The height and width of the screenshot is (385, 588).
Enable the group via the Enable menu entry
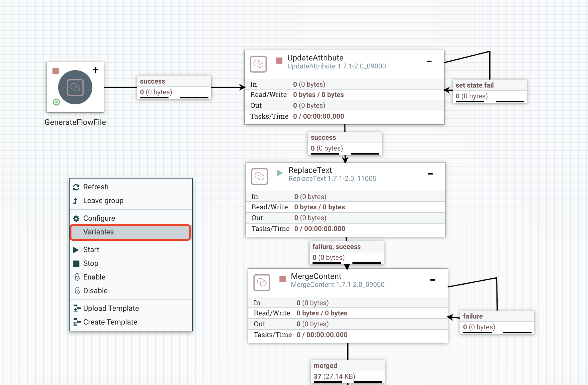[x=94, y=277]
